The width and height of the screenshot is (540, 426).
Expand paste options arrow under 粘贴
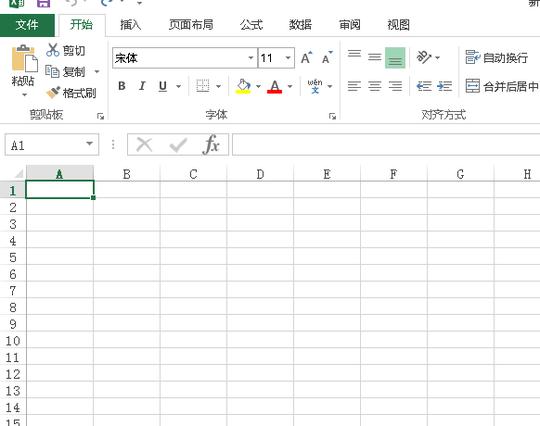point(24,94)
